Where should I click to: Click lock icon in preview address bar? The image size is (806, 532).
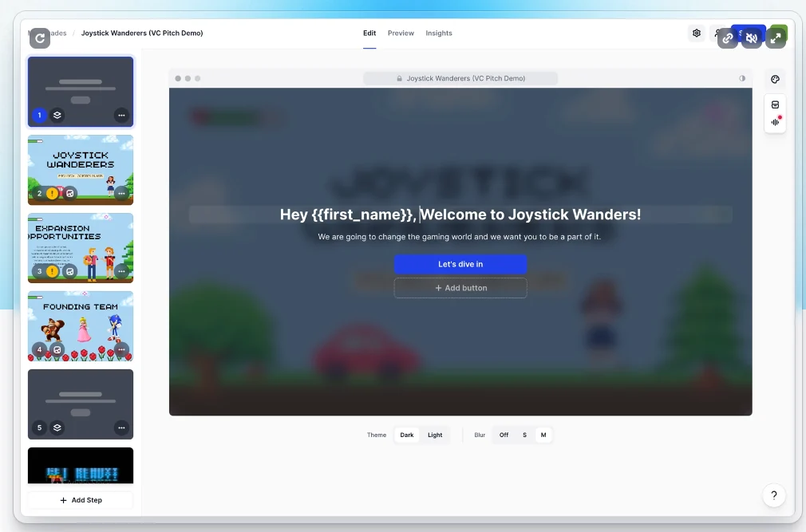coord(399,79)
